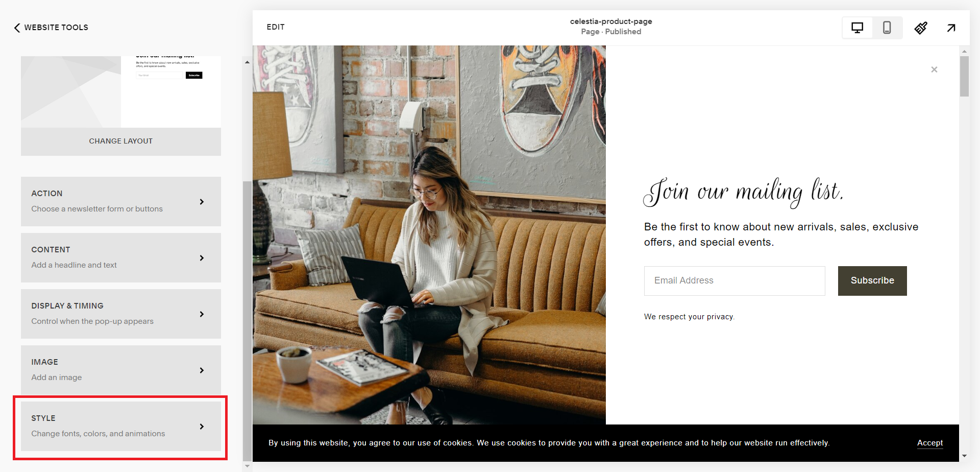Close the mailing list pop-up
The image size is (980, 472).
point(934,69)
